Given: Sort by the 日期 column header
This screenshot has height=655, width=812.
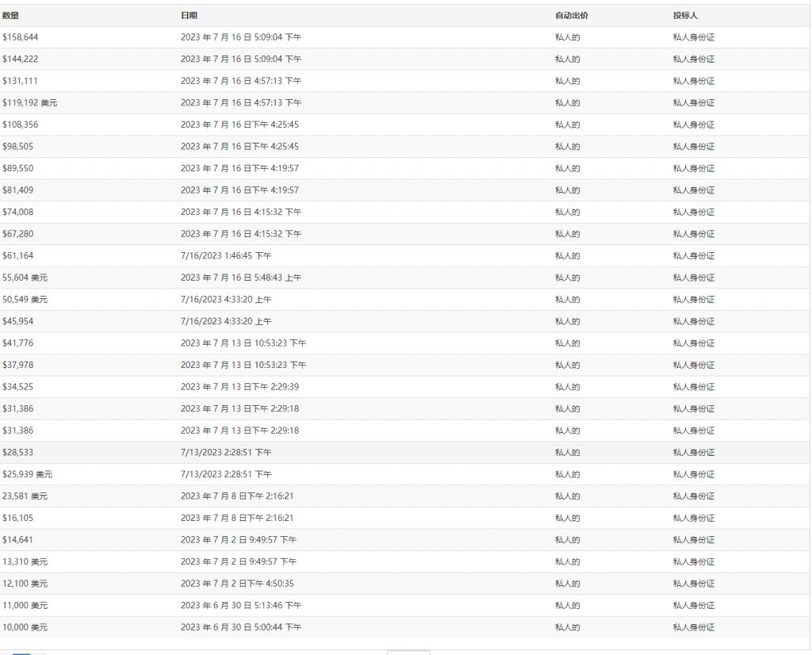Looking at the screenshot, I should click(189, 16).
